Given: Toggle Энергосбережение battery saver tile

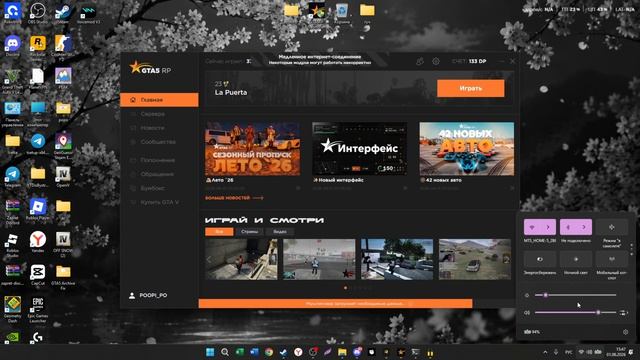Looking at the screenshot, I should pos(540,259).
